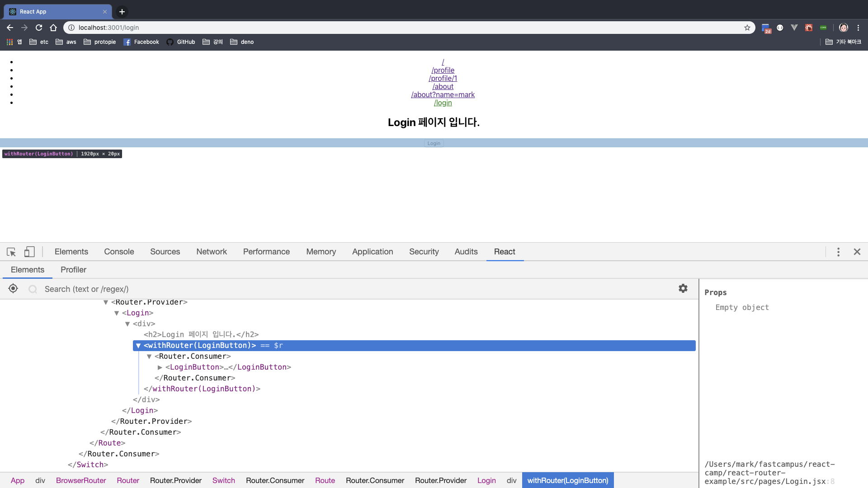Open DevTools three-dot customize menu

pyautogui.click(x=838, y=252)
